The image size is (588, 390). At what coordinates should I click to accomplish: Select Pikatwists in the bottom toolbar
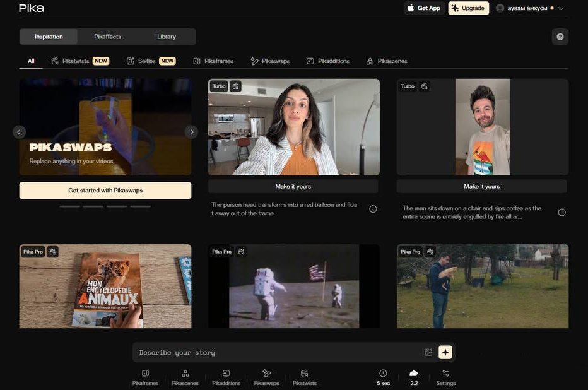(x=305, y=374)
